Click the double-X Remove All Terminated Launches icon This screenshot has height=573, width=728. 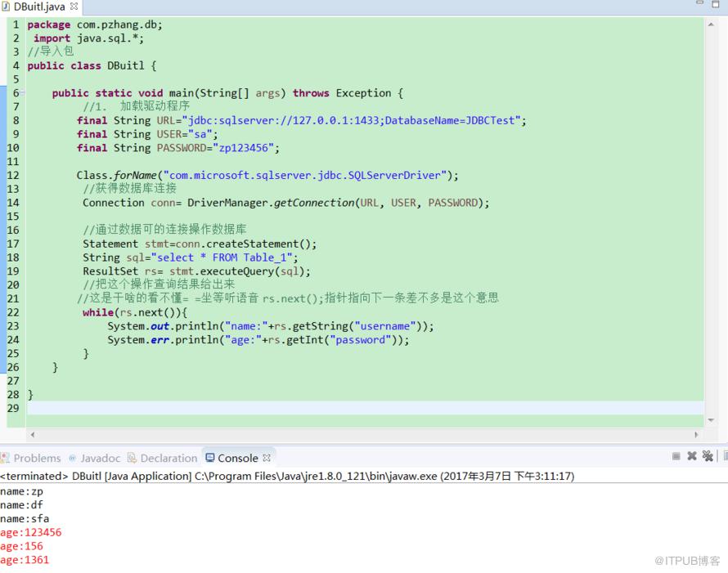tap(708, 456)
